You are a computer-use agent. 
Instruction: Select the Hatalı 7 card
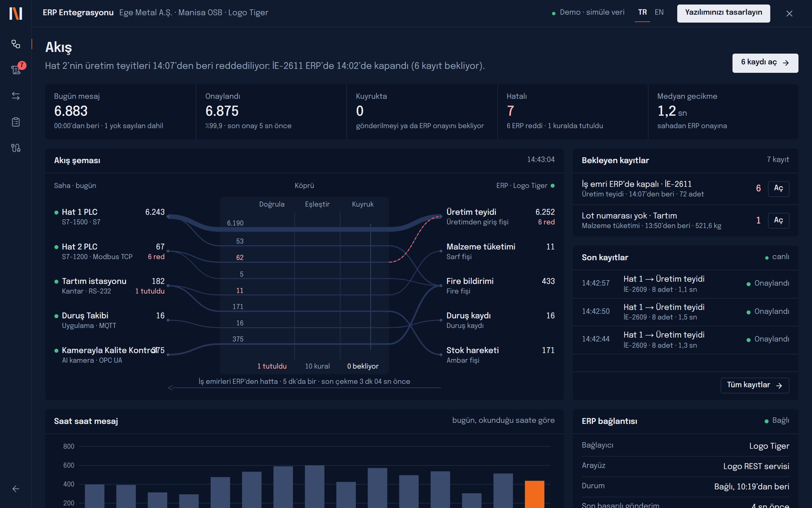tap(572, 111)
